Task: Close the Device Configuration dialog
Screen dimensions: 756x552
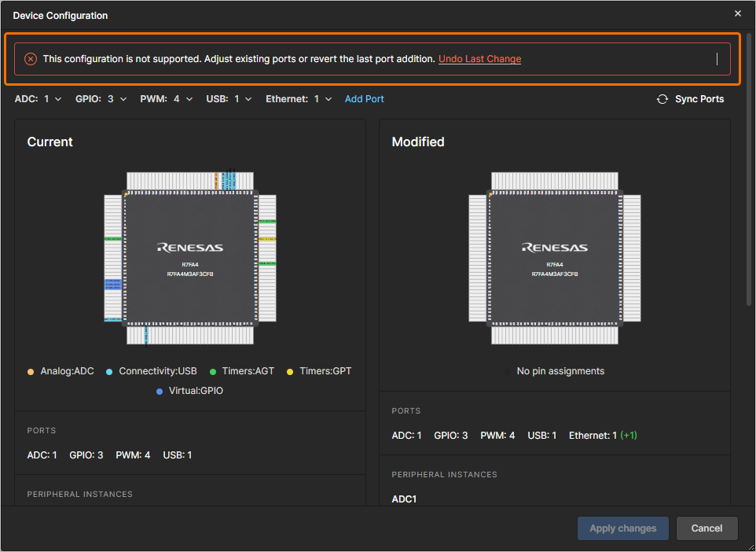Action: point(737,13)
